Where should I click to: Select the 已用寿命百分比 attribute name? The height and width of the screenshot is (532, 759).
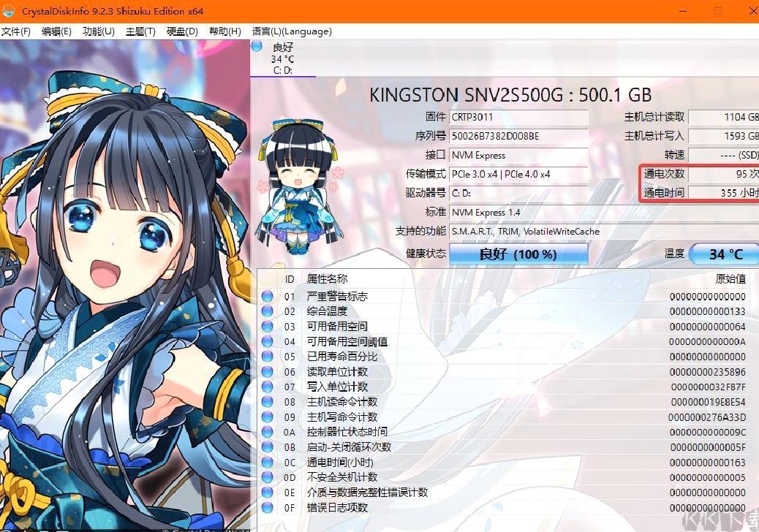click(342, 357)
